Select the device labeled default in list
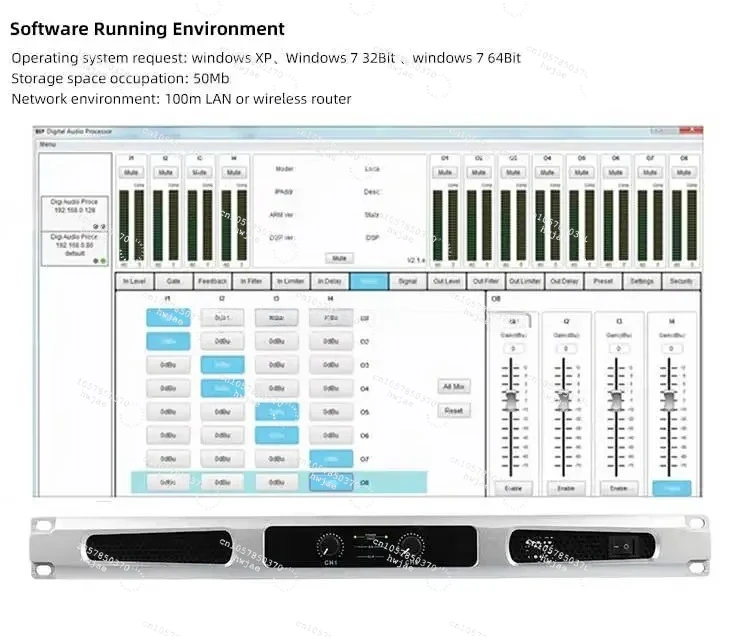 [x=74, y=249]
